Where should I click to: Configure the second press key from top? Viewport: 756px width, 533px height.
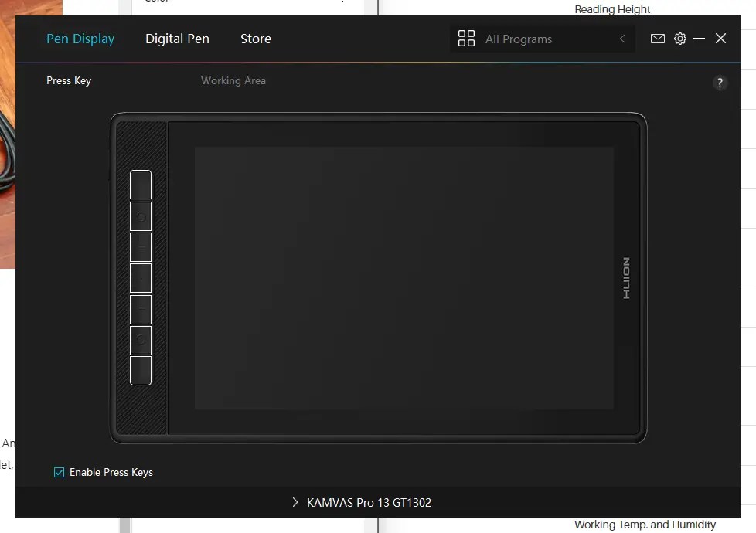pos(140,215)
